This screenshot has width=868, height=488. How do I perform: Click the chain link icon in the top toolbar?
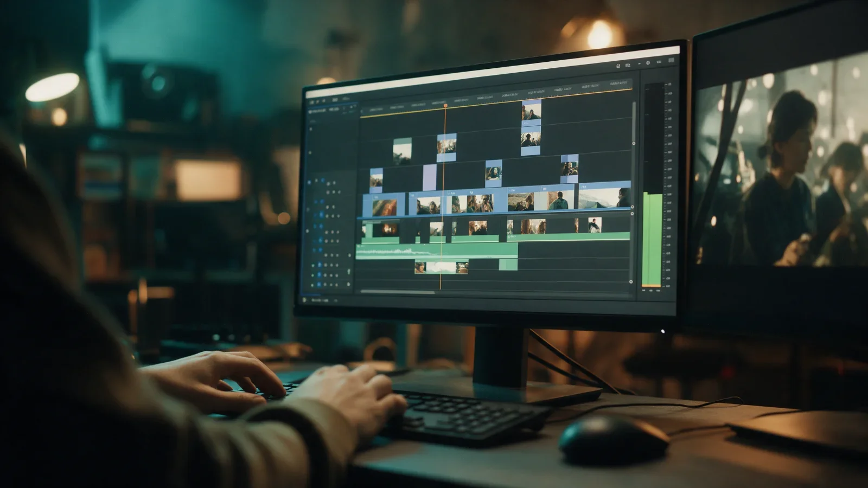(659, 62)
